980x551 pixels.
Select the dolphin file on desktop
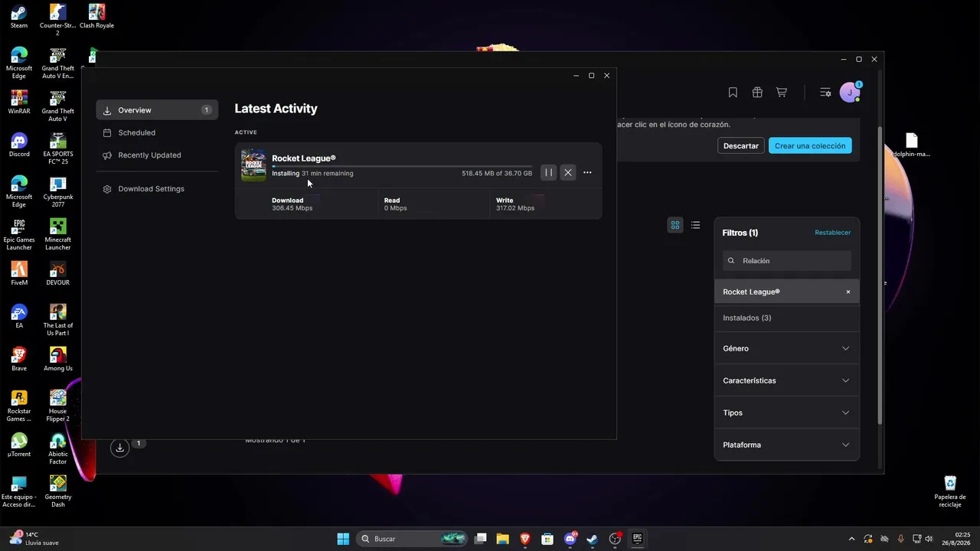point(911,145)
